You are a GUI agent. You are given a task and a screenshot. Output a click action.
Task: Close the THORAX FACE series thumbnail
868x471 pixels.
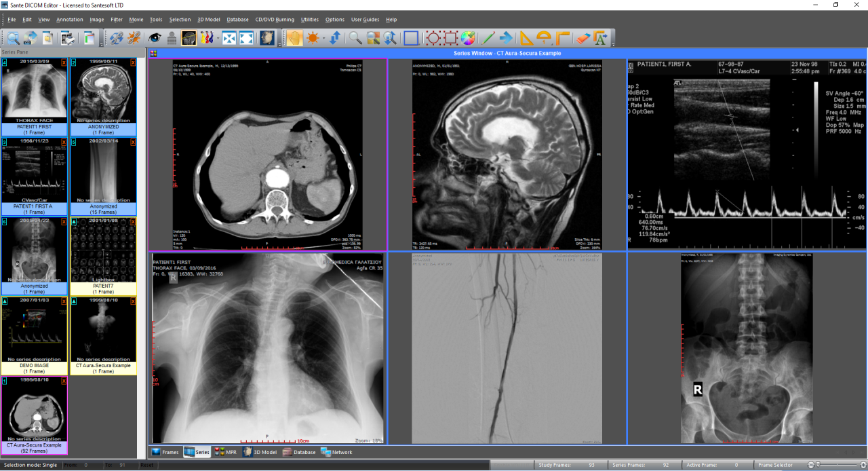pos(64,62)
